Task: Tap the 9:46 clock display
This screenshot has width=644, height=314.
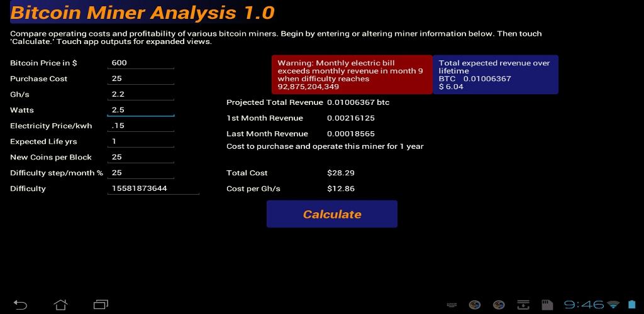Action: click(x=584, y=305)
